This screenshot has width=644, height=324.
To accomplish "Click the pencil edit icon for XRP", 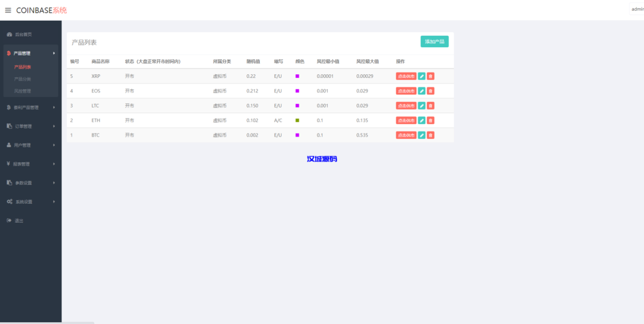I will pos(421,76).
